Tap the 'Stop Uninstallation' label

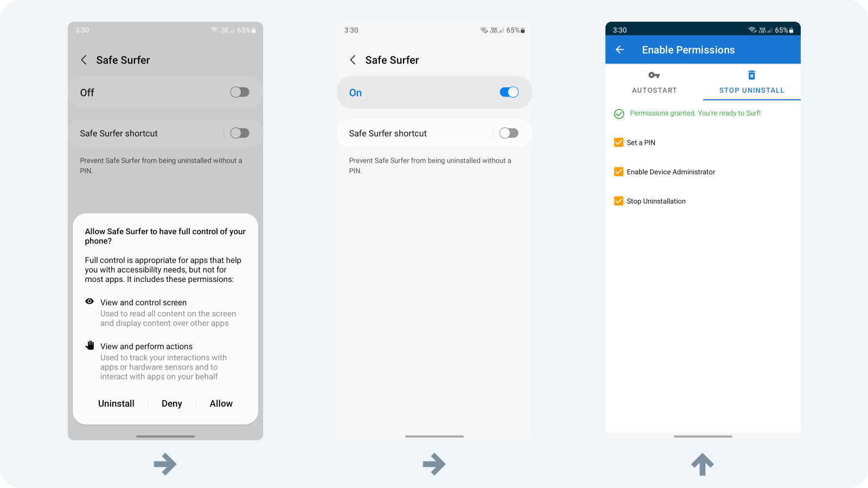point(656,201)
